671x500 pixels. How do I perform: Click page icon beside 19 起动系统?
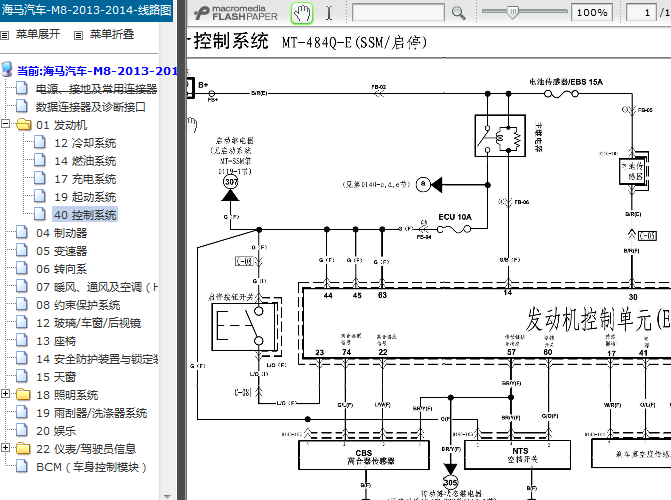click(x=40, y=196)
